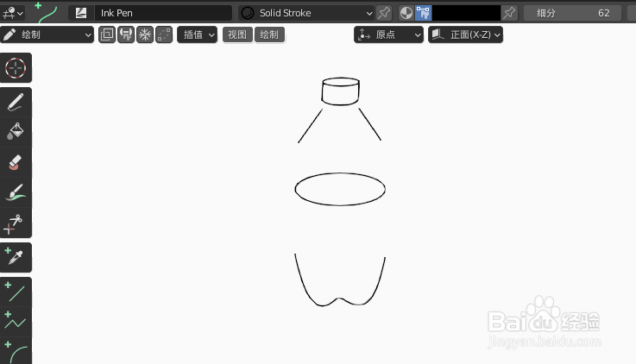Select the Fill bucket tool
Viewport: 636px width, 364px height.
(x=16, y=132)
